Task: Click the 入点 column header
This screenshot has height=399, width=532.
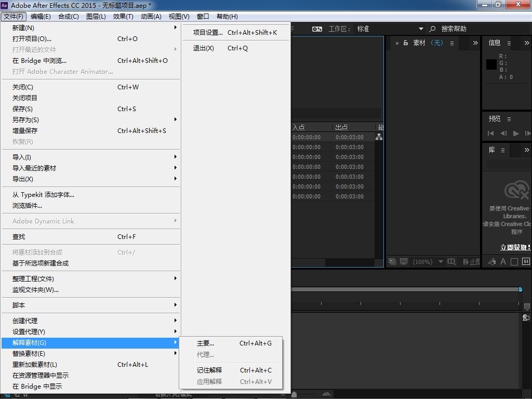Action: click(312, 127)
